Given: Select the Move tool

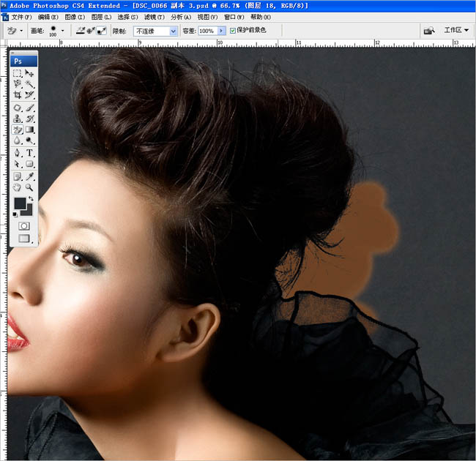Looking at the screenshot, I should tap(30, 74).
